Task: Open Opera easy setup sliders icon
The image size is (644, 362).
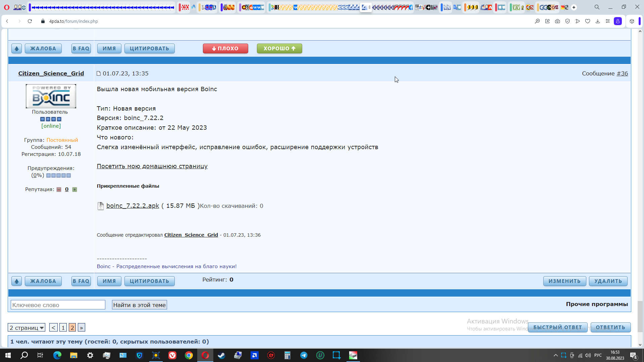Action: (608, 21)
